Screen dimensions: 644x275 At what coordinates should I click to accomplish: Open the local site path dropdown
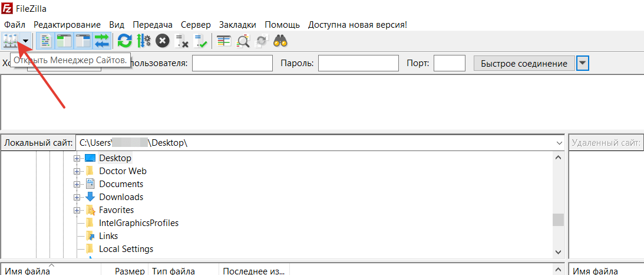(x=559, y=143)
